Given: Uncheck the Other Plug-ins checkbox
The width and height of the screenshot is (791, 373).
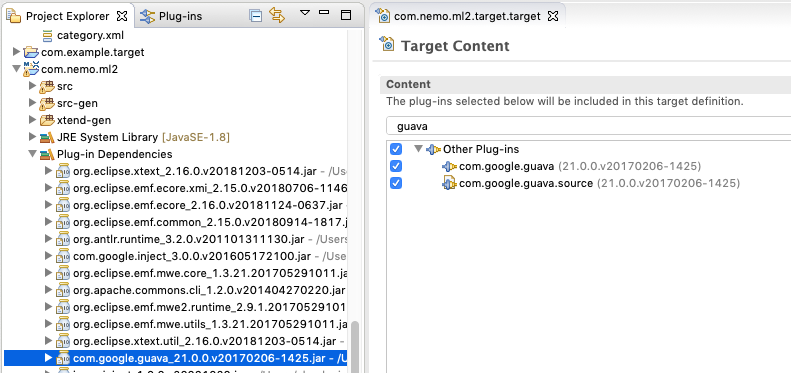Looking at the screenshot, I should (x=396, y=149).
